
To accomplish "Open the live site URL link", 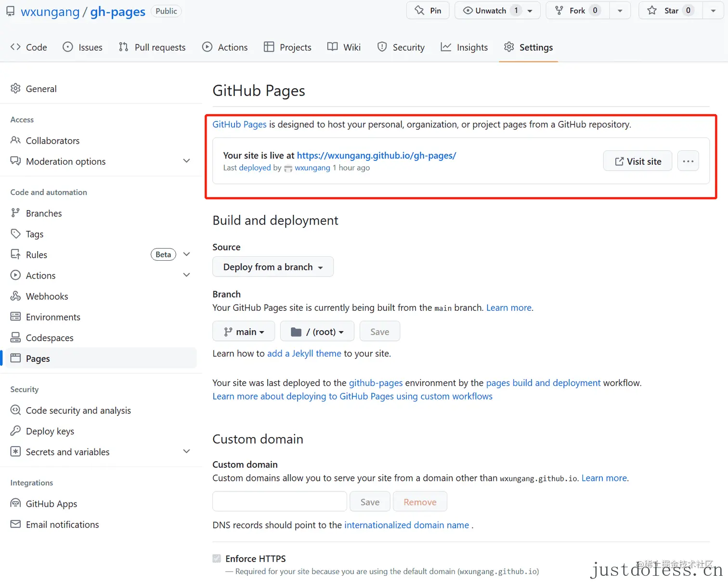I will [x=377, y=156].
